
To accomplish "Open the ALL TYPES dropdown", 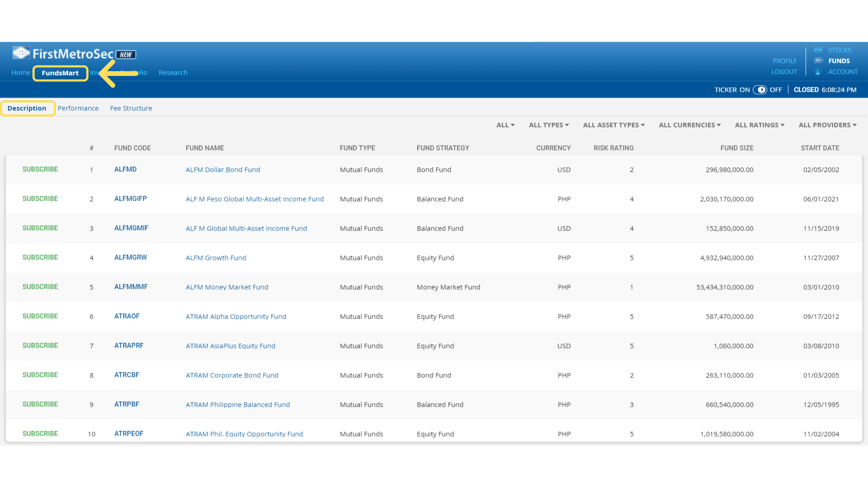I will pyautogui.click(x=549, y=125).
